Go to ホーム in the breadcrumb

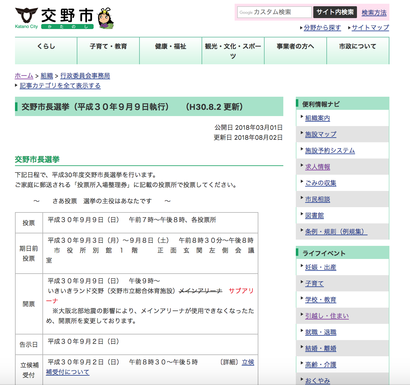(x=24, y=76)
